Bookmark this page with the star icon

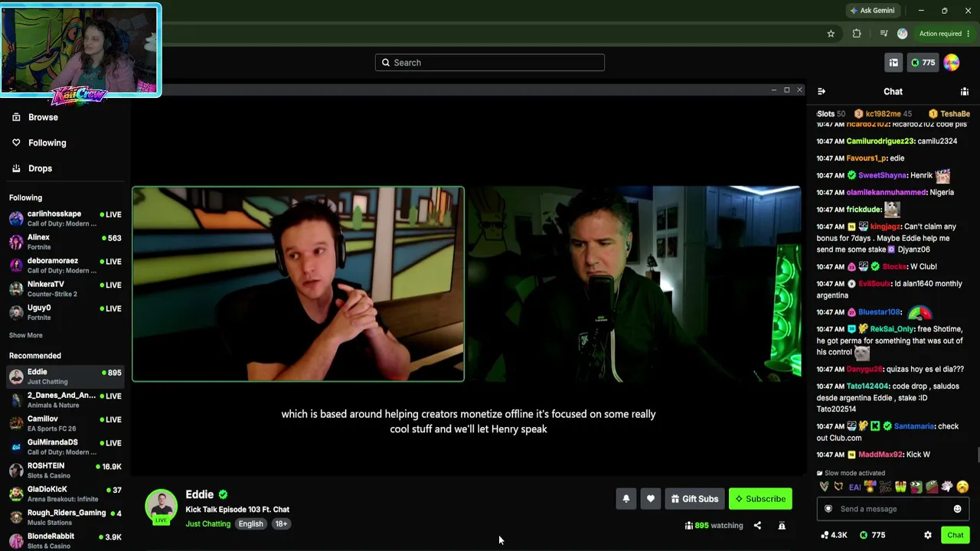[831, 34]
